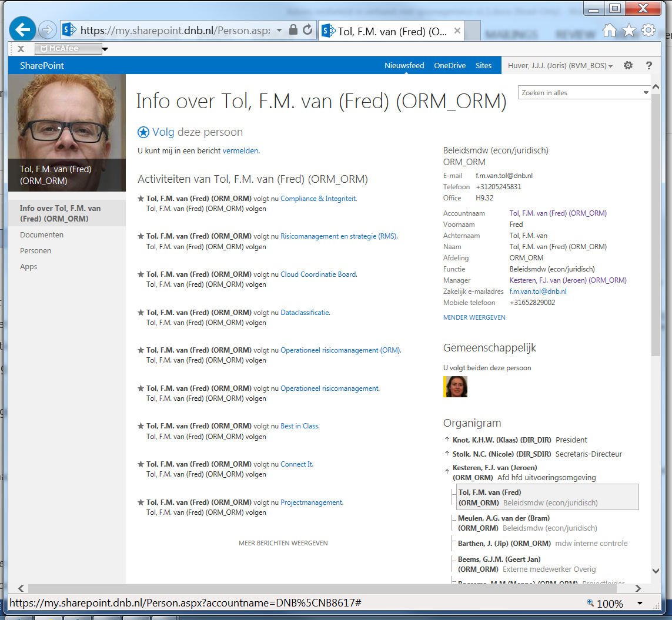The image size is (672, 620).
Task: Click the star icon to follow person
Action: coord(143,132)
